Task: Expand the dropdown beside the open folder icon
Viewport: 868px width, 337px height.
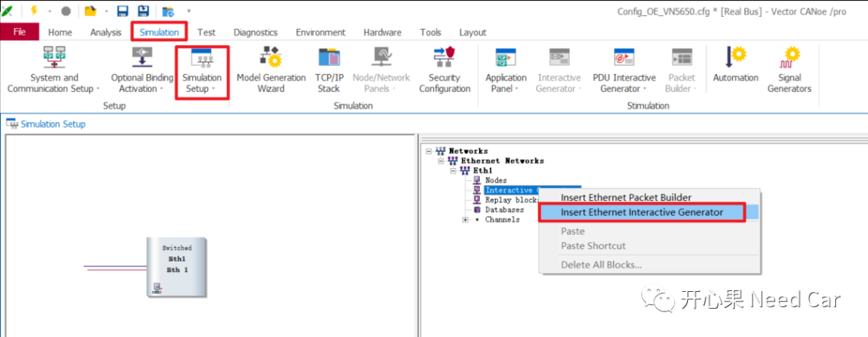Action: coord(105,11)
